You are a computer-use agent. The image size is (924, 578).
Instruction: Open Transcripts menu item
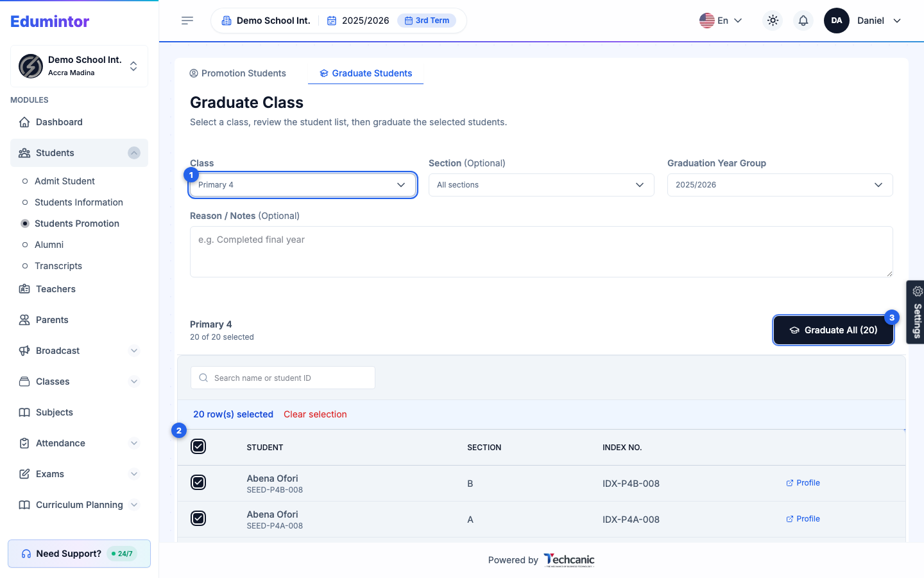tap(58, 266)
